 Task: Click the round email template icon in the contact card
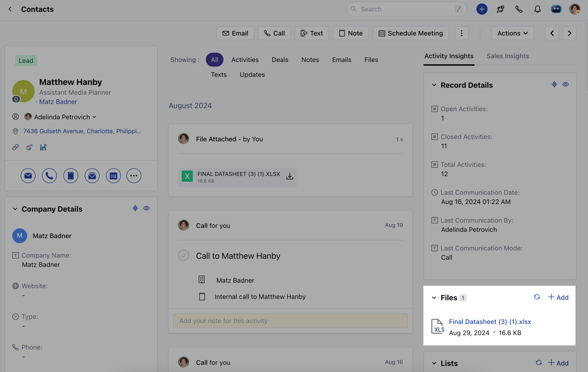(x=92, y=176)
